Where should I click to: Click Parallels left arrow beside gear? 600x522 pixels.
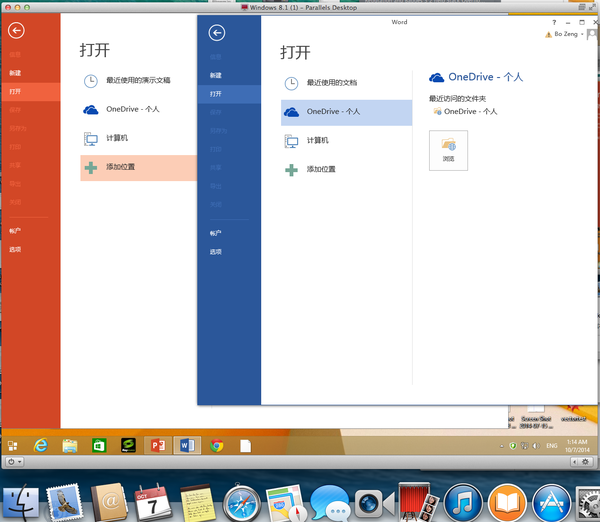click(574, 462)
